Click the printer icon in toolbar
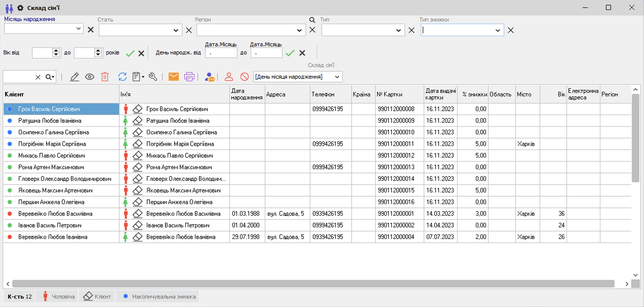Screen dimensions: 644x307 (189, 77)
